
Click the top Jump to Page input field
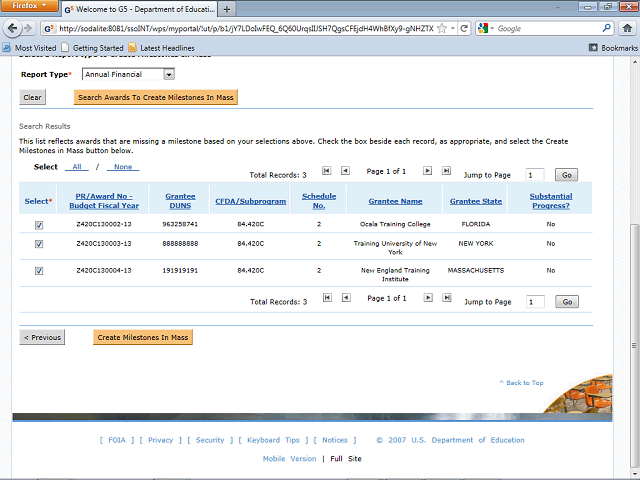(x=535, y=174)
